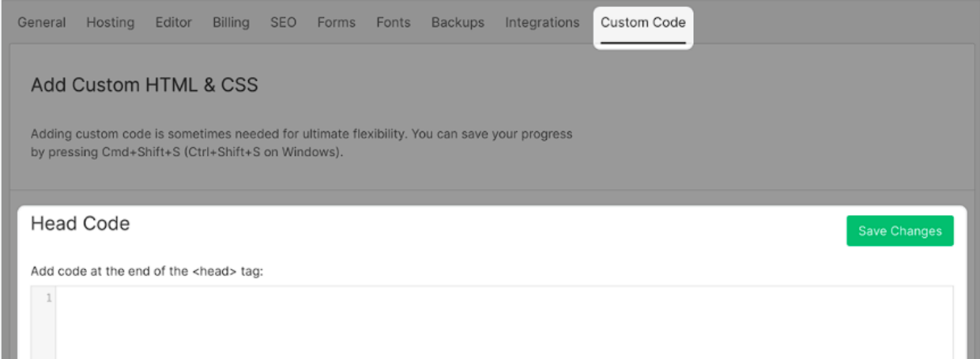Switch to the Forms tab

pyautogui.click(x=336, y=22)
